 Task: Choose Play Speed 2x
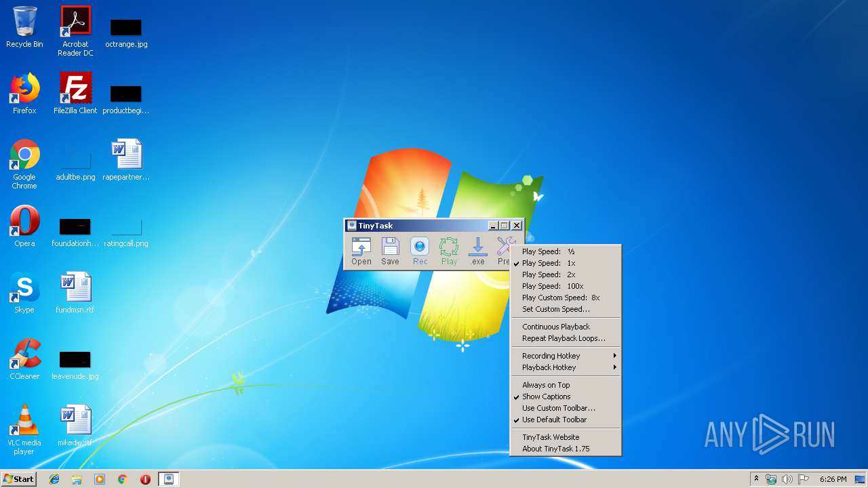click(566, 274)
